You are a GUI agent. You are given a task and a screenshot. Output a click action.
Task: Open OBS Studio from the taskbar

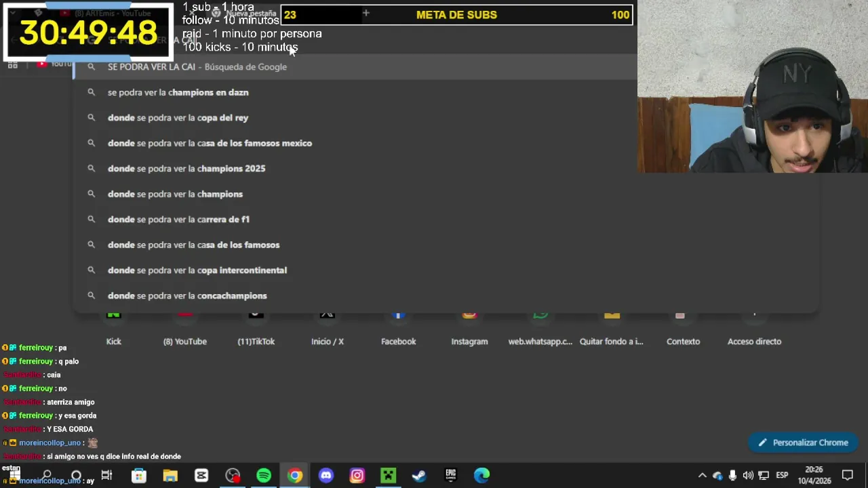point(233,475)
